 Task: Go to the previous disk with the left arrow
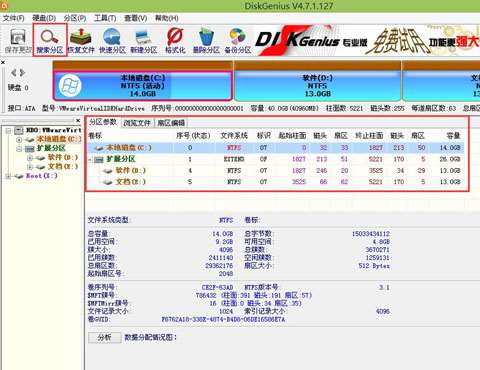click(14, 73)
